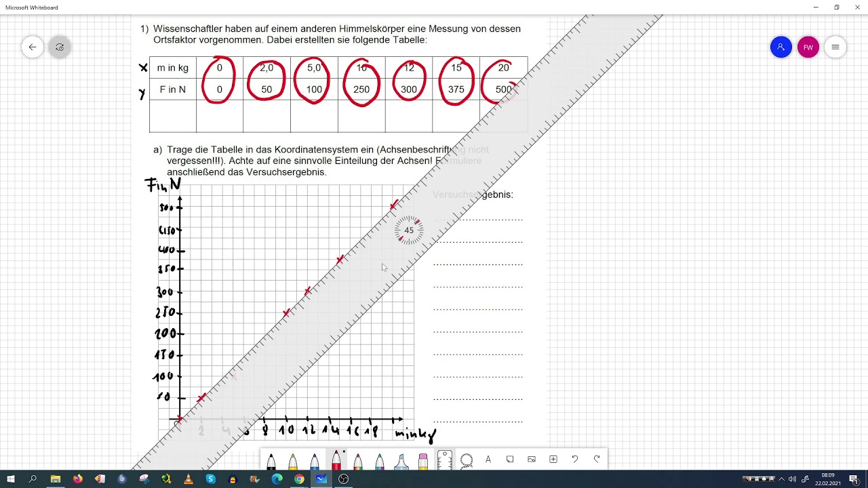
Task: Open Microsoft Edge from the taskbar
Action: (x=277, y=479)
